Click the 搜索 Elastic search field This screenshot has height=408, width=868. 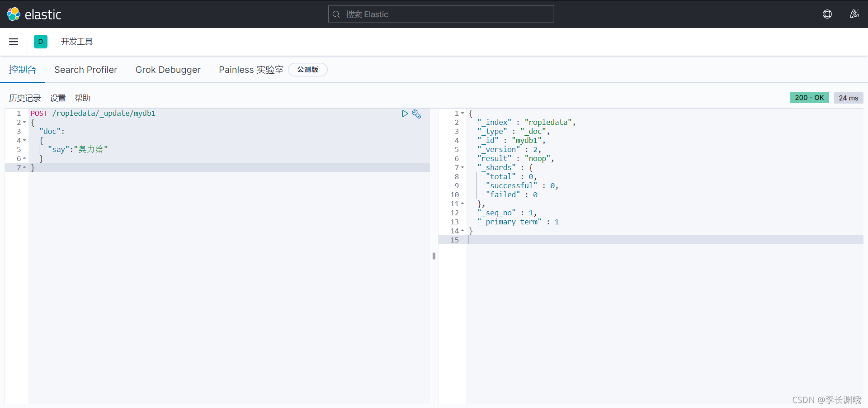[441, 14]
